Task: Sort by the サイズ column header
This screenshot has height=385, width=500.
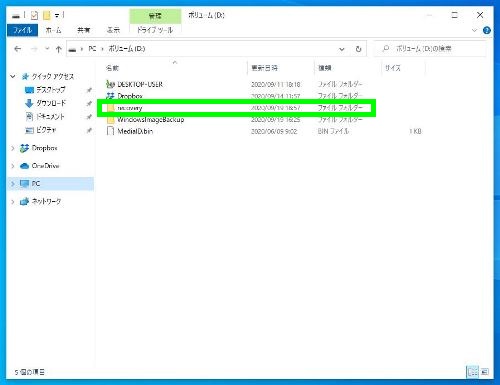Action: (x=393, y=68)
